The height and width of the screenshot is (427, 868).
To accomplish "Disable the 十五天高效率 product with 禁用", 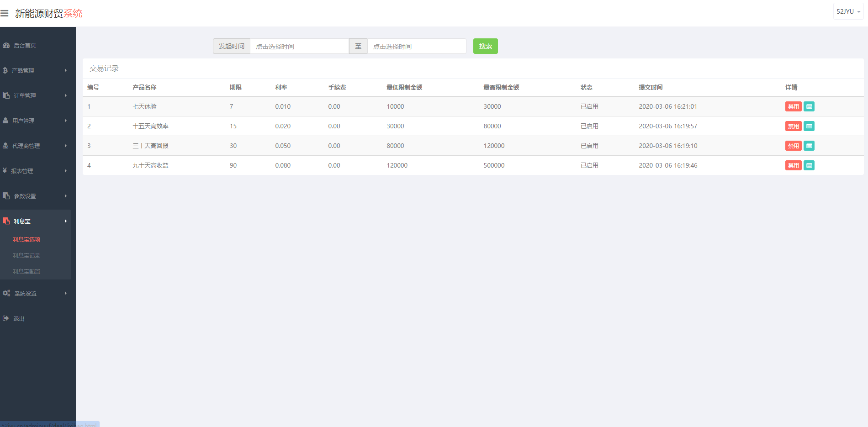I will point(793,126).
